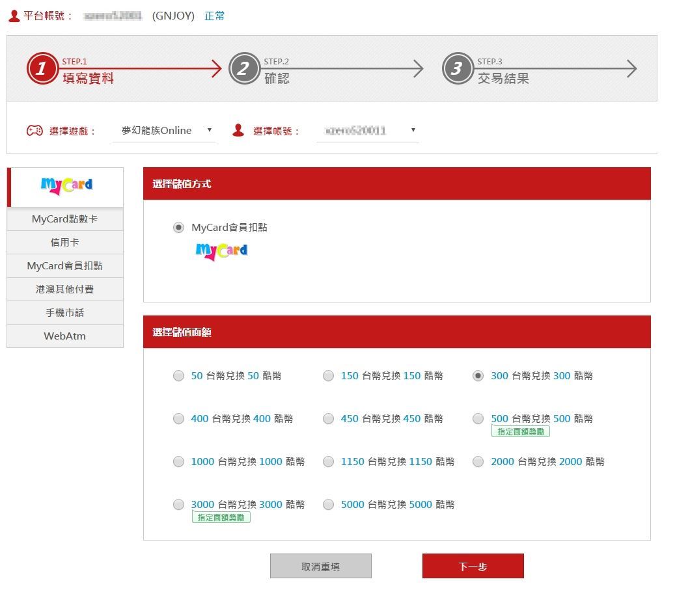Select MyCard點數卡 payment option
This screenshot has height=616, width=675.
tap(65, 219)
